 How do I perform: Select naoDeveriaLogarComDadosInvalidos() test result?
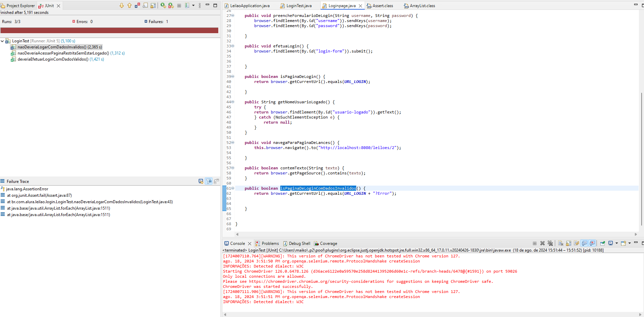tap(56, 47)
